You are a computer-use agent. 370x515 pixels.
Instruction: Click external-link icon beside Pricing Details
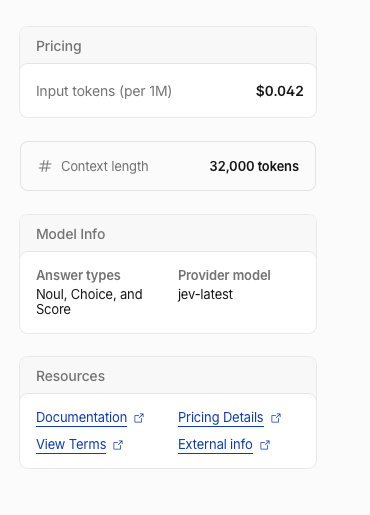276,418
